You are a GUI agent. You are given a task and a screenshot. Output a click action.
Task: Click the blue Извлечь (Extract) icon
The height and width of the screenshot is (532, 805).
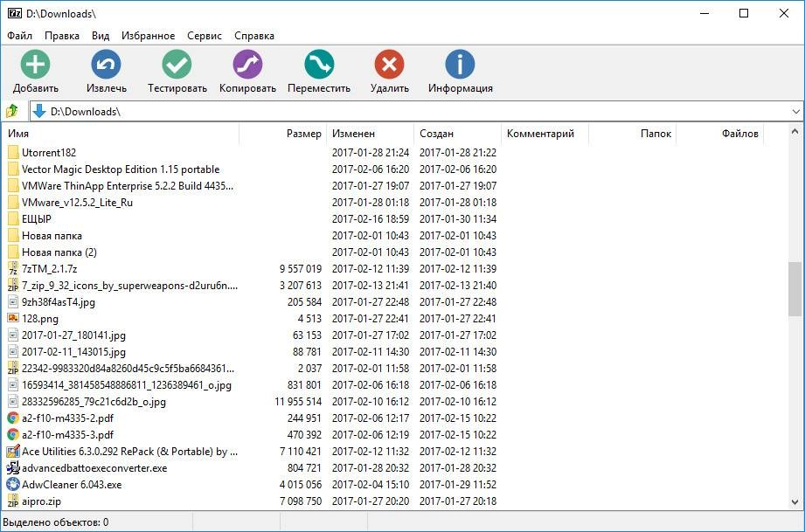coord(107,65)
